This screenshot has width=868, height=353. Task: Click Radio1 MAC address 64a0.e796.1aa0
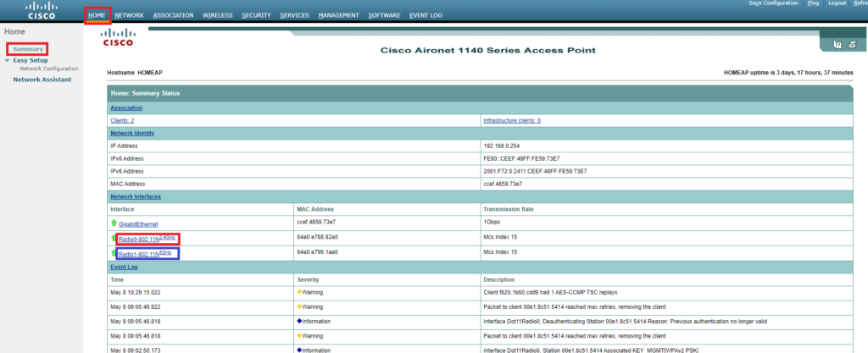317,252
